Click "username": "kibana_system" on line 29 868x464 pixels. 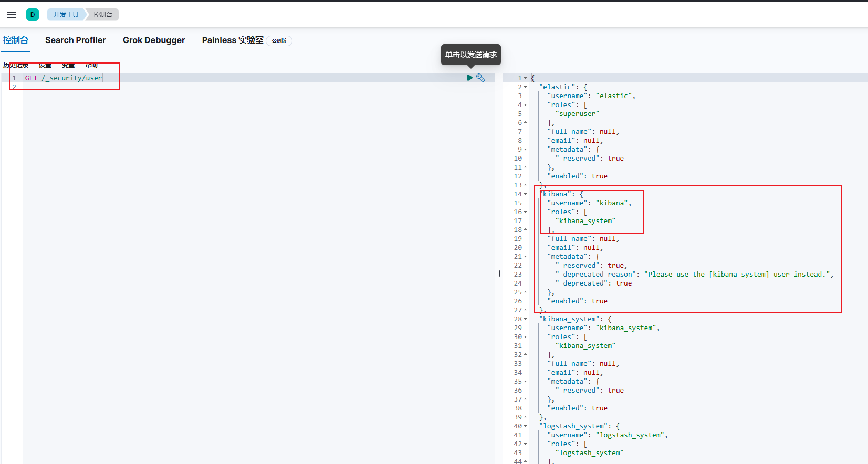(x=603, y=328)
